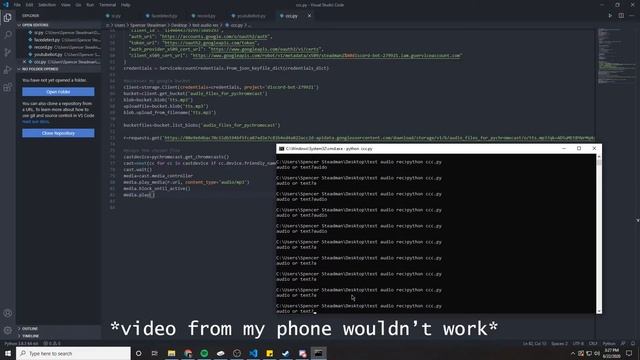Screen dimensions: 640x360
Task: Switch to the Command Prompt taskbar icon
Action: pyautogui.click(x=318, y=353)
